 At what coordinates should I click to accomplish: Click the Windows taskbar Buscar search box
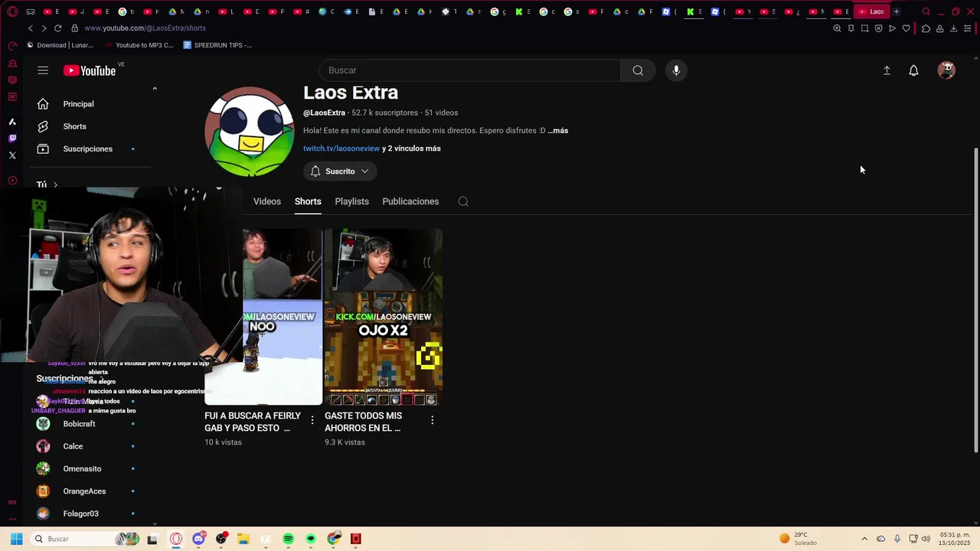[86, 539]
